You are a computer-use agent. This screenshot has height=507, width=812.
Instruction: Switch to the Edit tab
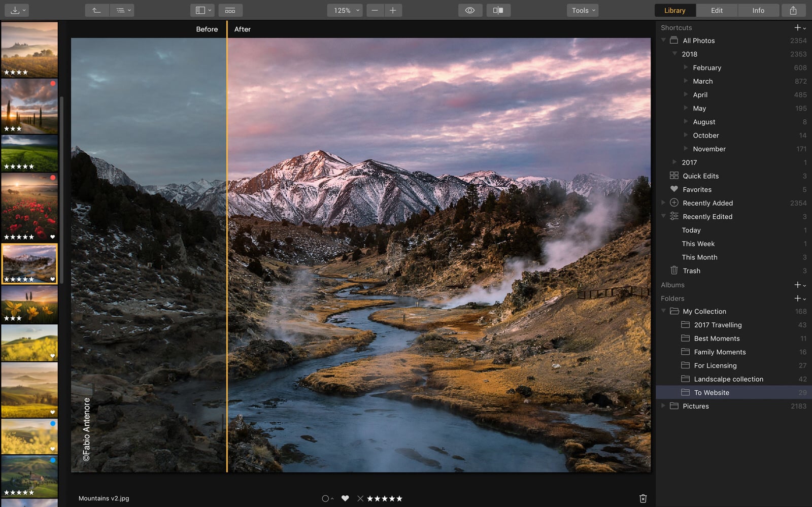tap(717, 10)
